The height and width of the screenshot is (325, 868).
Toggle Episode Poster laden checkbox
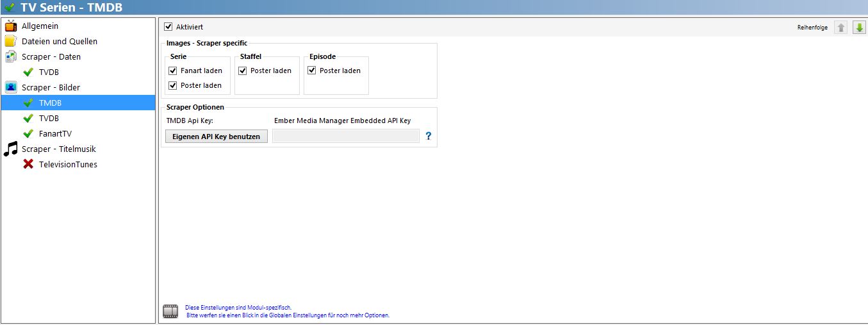[311, 71]
